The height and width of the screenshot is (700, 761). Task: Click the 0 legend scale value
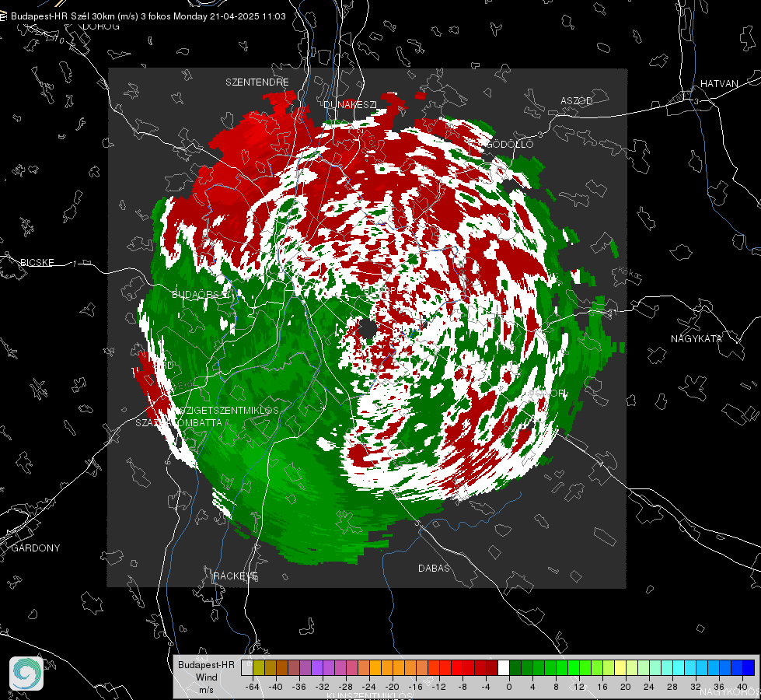(509, 687)
